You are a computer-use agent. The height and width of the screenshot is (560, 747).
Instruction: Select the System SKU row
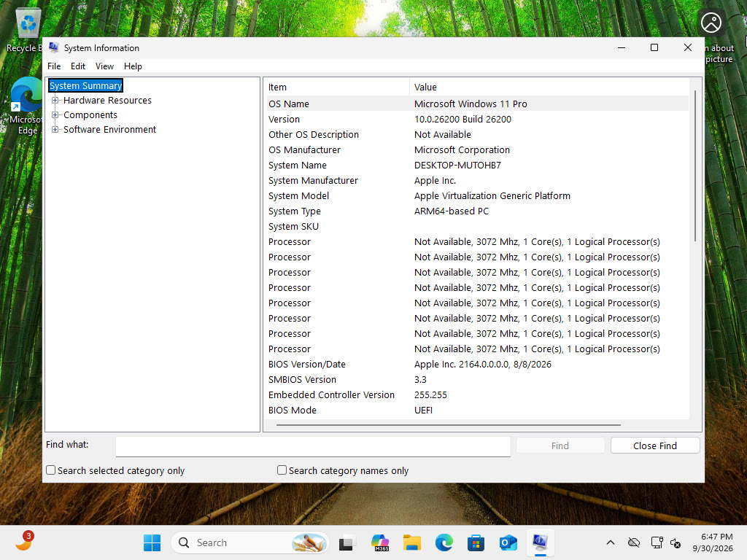click(477, 226)
